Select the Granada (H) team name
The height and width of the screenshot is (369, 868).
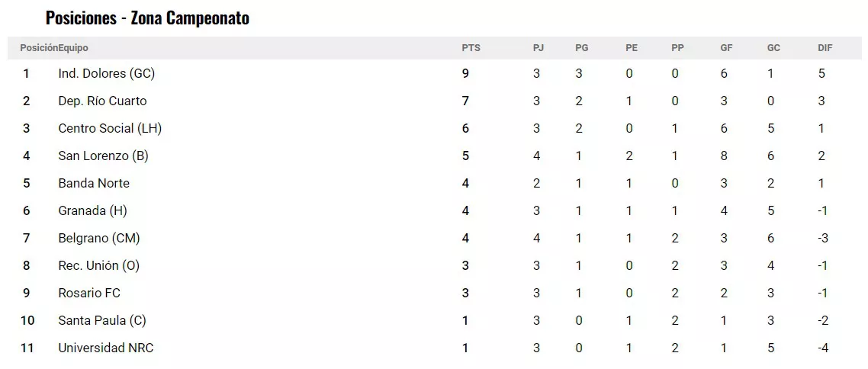pos(92,211)
